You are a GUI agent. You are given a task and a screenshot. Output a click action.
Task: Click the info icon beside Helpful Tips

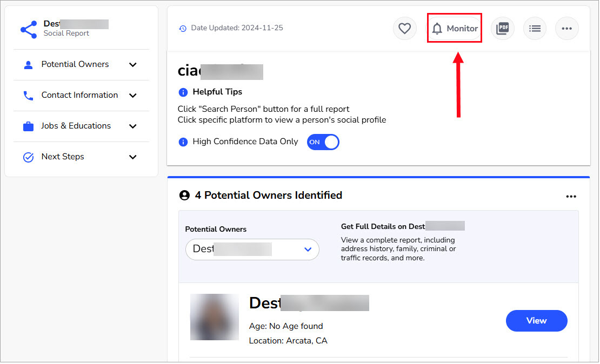[183, 92]
